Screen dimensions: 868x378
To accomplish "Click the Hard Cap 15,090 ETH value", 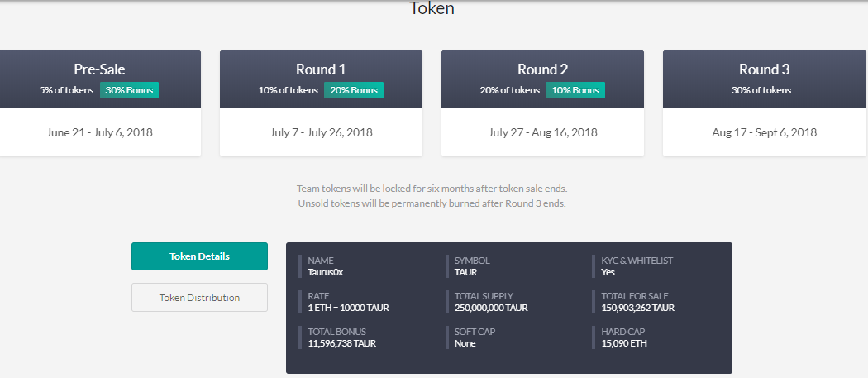I will click(x=625, y=343).
